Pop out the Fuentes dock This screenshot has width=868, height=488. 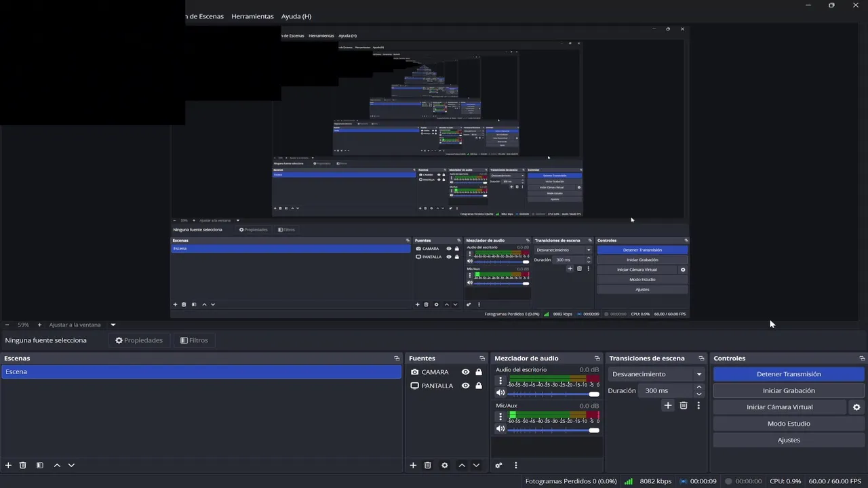[482, 358]
